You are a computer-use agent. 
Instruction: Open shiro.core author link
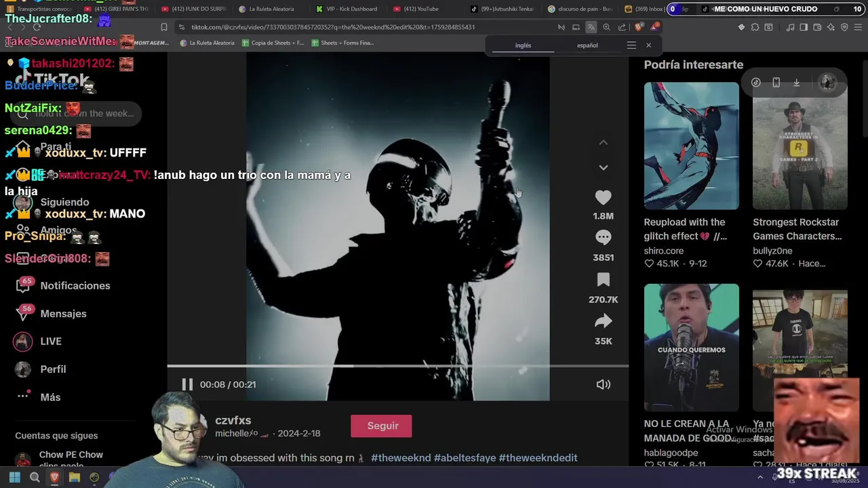click(x=663, y=251)
